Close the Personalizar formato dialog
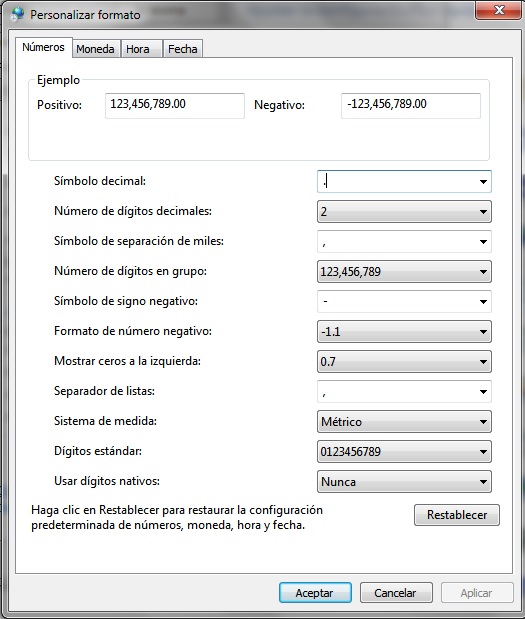The image size is (525, 619). 499,10
